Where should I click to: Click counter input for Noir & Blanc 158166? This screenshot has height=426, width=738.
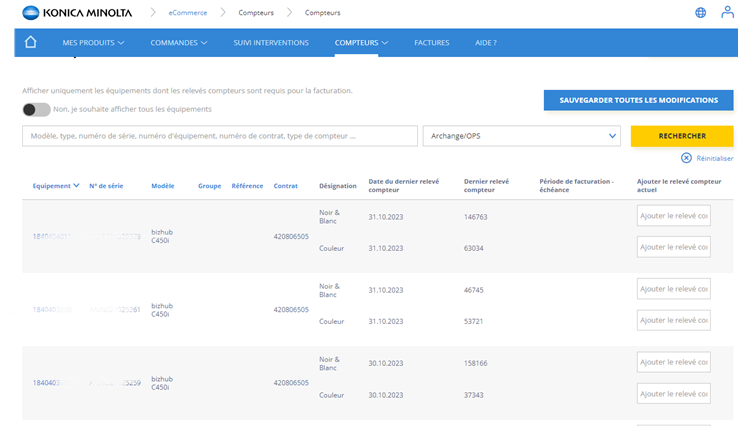[x=674, y=362]
